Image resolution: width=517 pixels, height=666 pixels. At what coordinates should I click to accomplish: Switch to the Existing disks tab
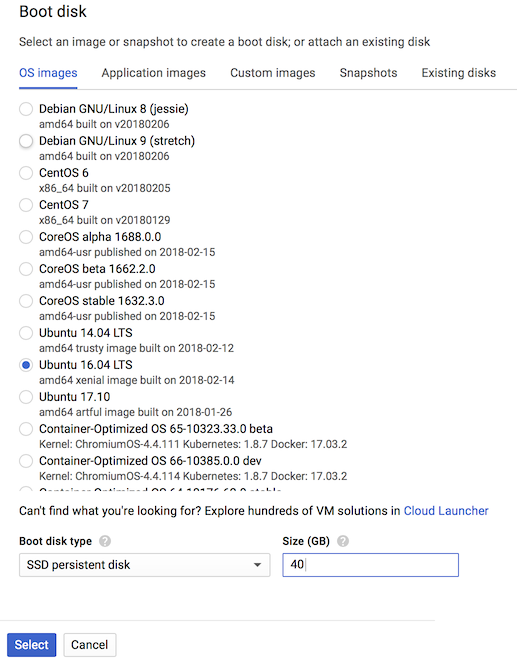point(459,73)
